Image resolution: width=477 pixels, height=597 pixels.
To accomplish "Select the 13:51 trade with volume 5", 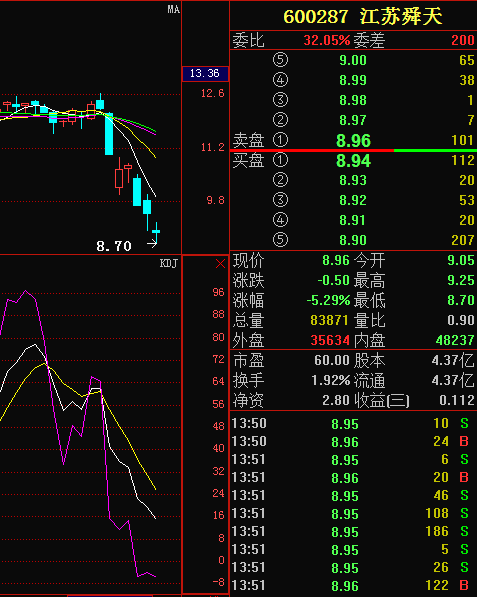I will pyautogui.click(x=353, y=549).
